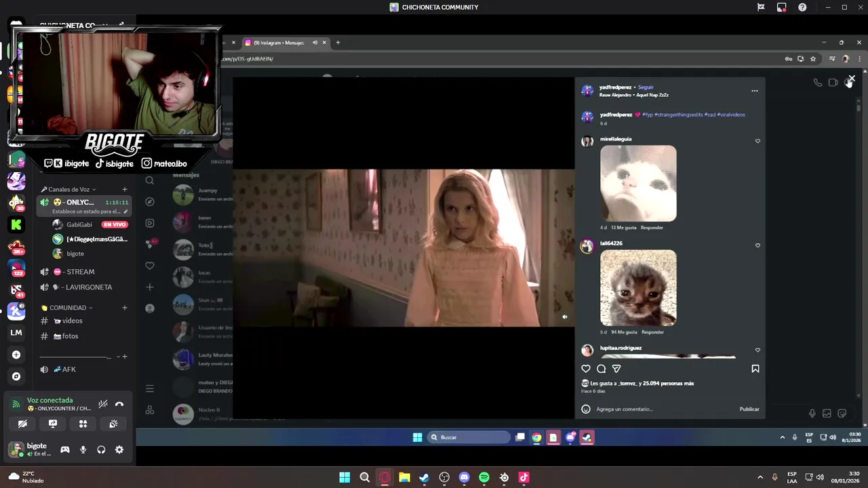This screenshot has height=488, width=868.
Task: Edit voice status pencil icon
Action: 125,211
